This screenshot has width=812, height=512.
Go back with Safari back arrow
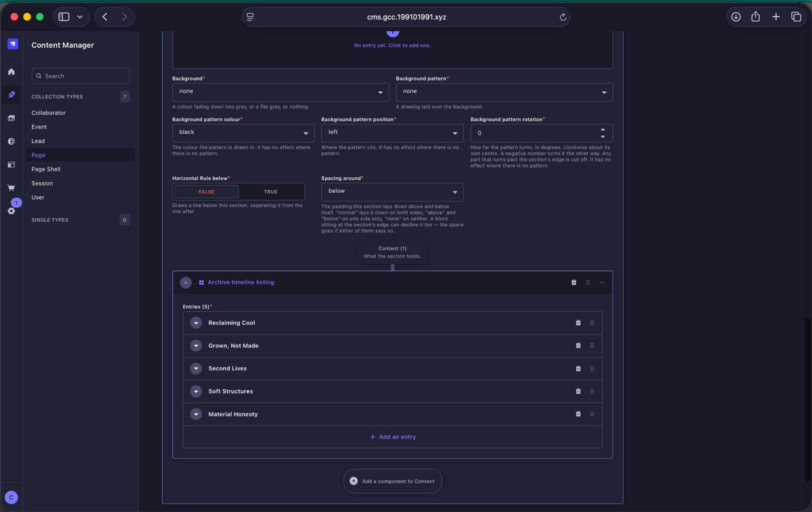click(x=105, y=17)
